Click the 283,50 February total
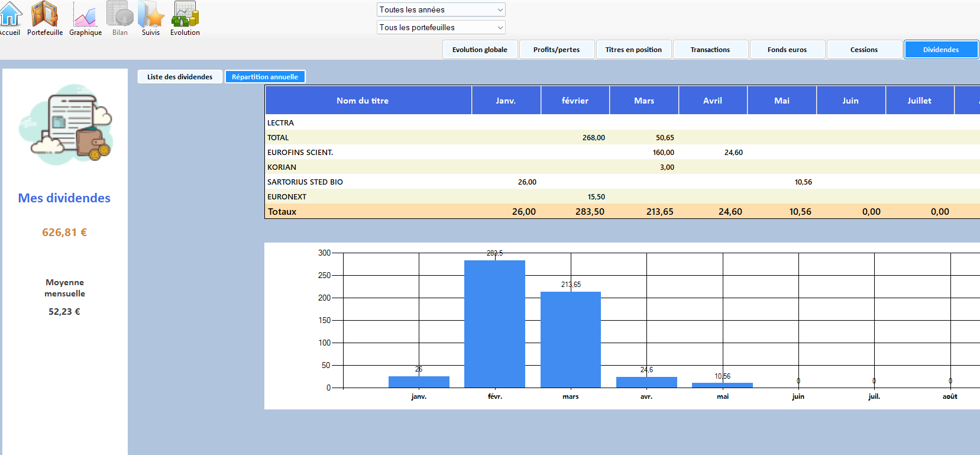Screen dimensions: 980x455 [x=590, y=211]
